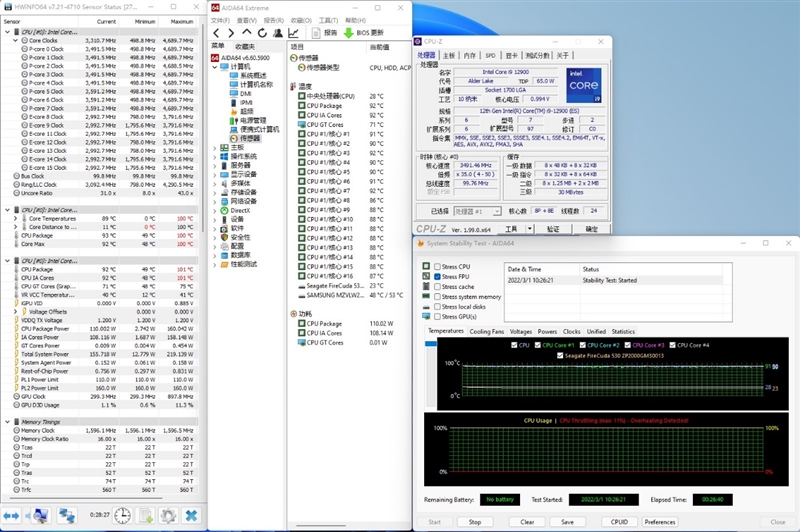This screenshot has height=532, width=800.
Task: Click AIDA64 back navigation arrow
Action: click(216, 33)
